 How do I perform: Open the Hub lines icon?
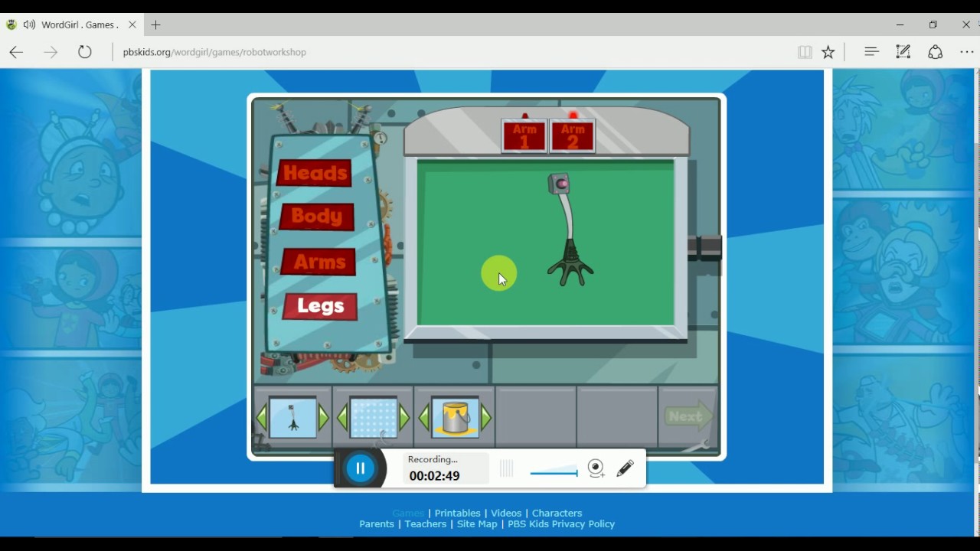[x=871, y=51]
